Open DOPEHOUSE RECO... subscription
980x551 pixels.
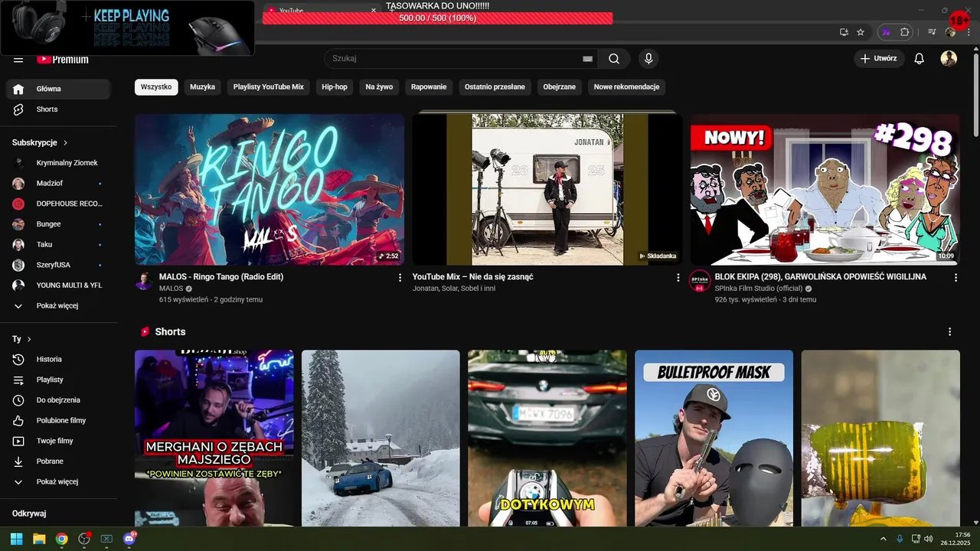coord(58,204)
